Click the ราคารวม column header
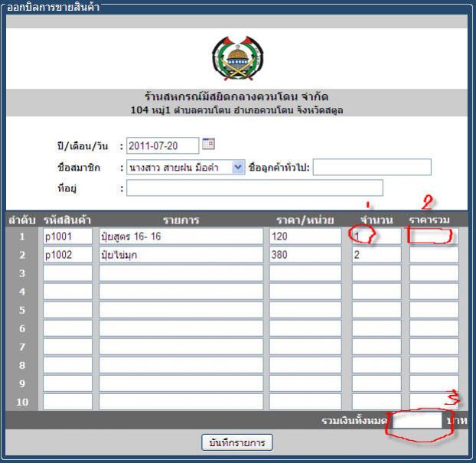The image size is (476, 463). coord(429,220)
